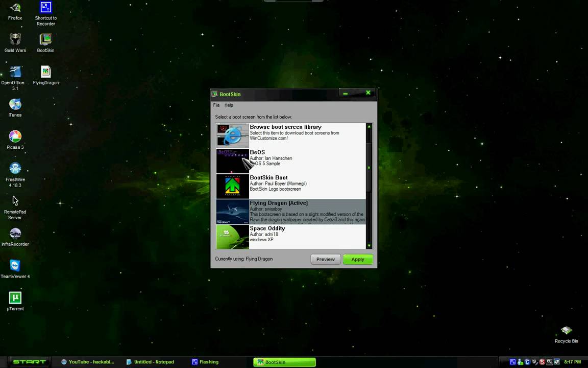Select the Space Oddity boot screen entry
The height and width of the screenshot is (368, 588).
pyautogui.click(x=290, y=237)
